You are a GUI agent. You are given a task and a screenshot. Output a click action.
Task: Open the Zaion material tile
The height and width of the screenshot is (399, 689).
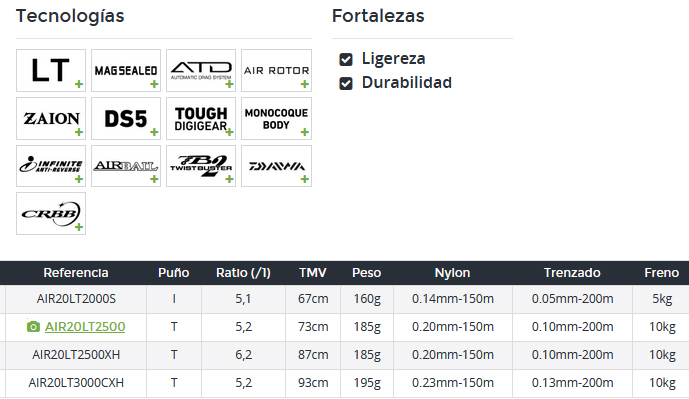tap(51, 118)
